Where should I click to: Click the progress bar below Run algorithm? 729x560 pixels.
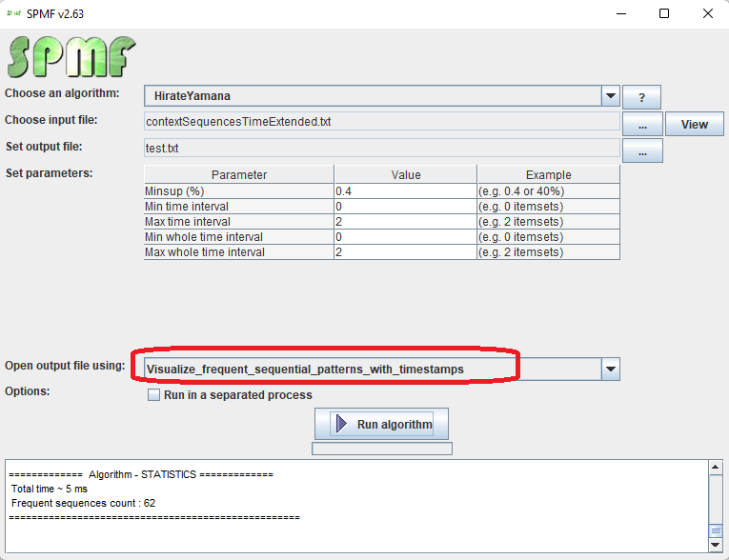pyautogui.click(x=382, y=449)
